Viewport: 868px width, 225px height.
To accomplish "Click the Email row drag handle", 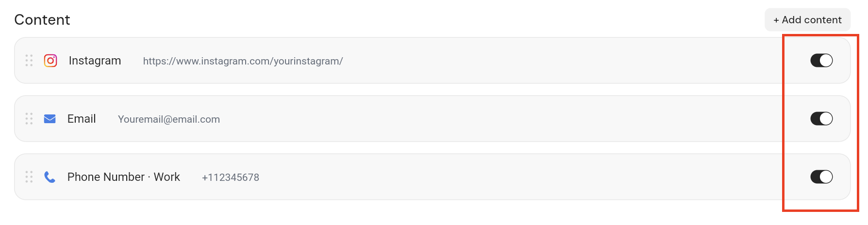I will pos(29,119).
